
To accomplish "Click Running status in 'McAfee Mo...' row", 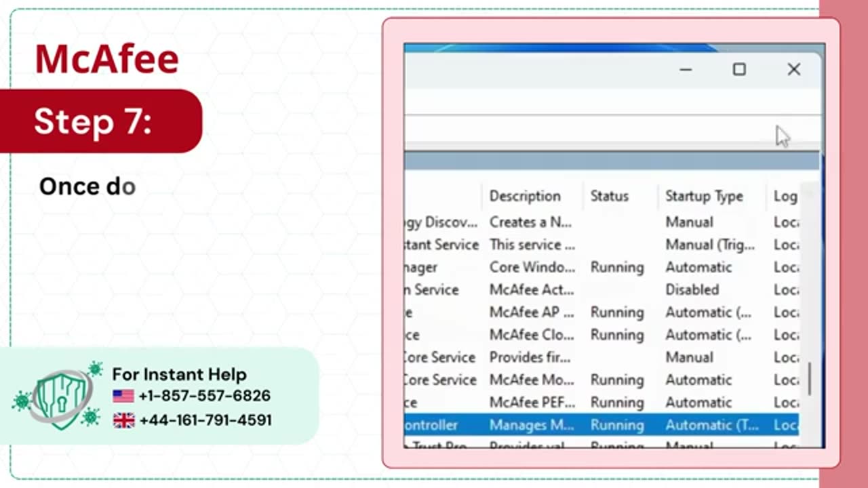I will pos(617,380).
